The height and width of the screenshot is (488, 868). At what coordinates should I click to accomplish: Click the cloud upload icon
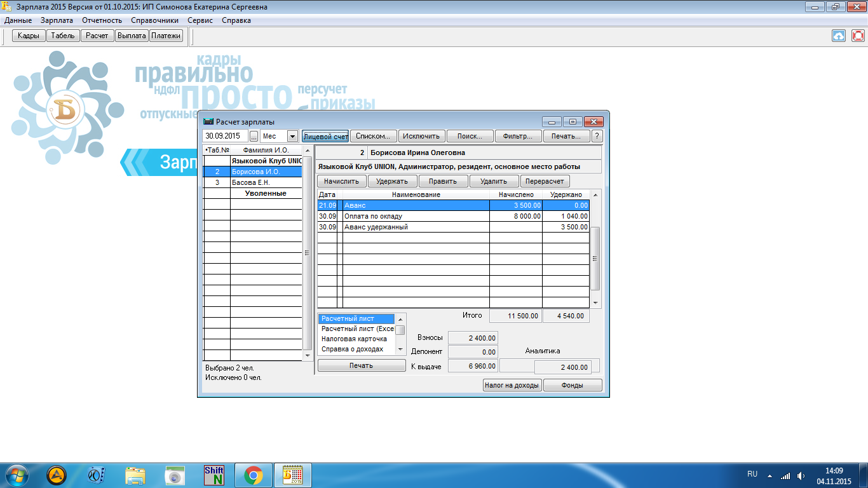(839, 36)
